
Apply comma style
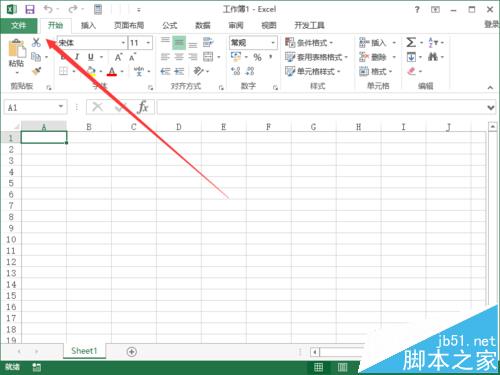point(271,57)
